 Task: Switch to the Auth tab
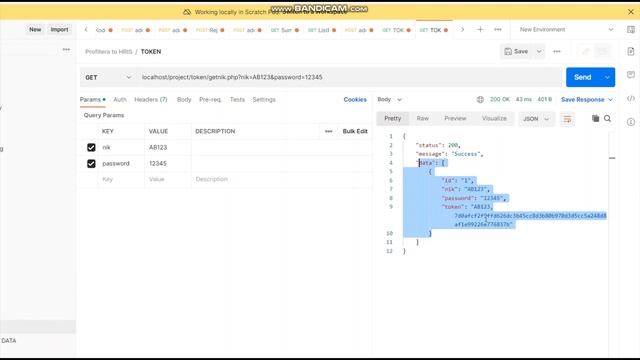tap(120, 100)
